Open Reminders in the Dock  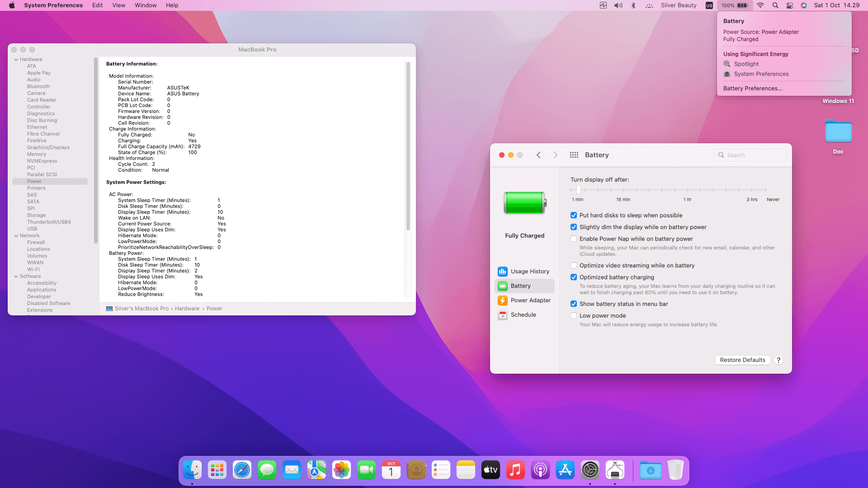(x=441, y=470)
